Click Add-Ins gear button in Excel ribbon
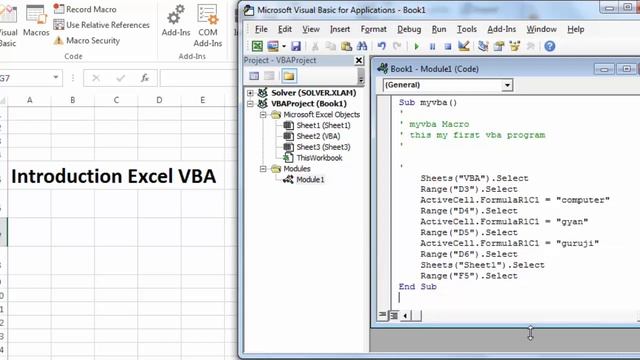This screenshot has height=360, width=640. coord(176,20)
